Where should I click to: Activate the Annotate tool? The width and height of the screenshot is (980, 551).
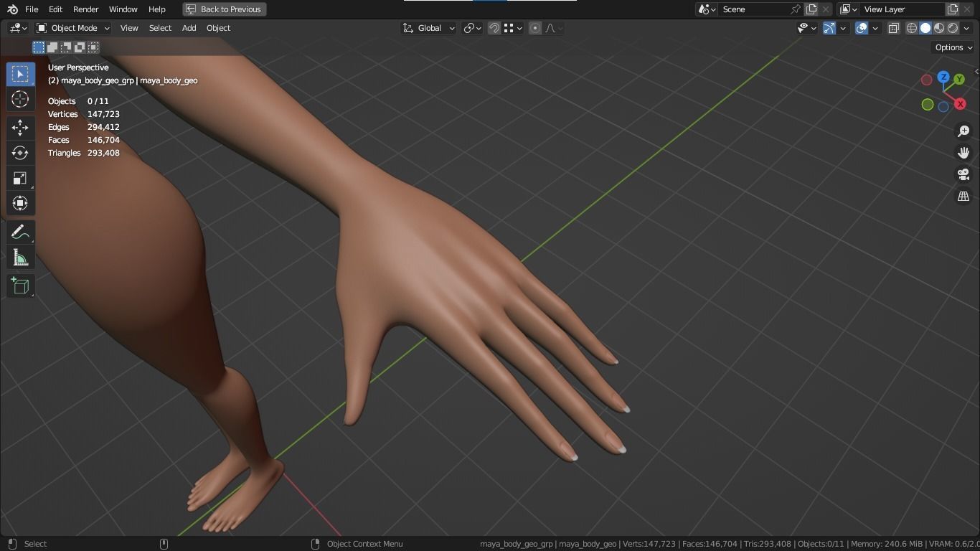(20, 232)
